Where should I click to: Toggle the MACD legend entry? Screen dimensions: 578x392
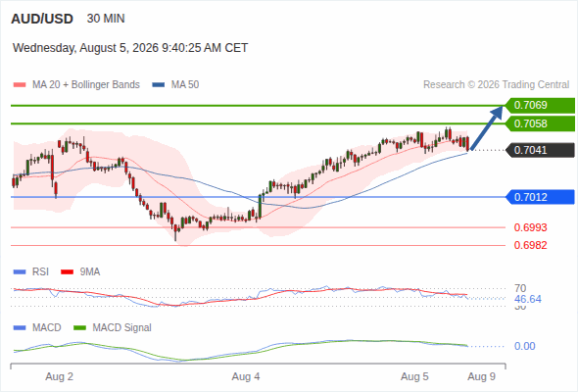point(37,327)
